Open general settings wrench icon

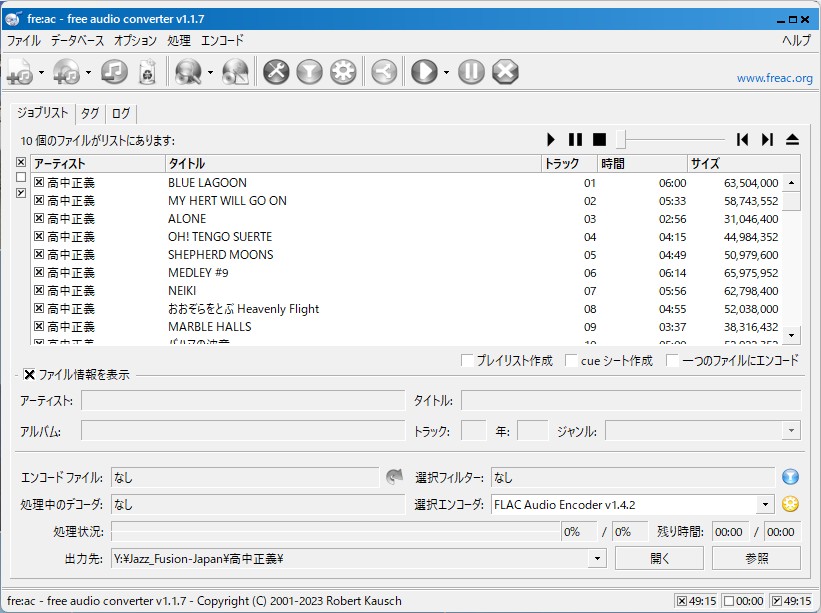pyautogui.click(x=275, y=72)
